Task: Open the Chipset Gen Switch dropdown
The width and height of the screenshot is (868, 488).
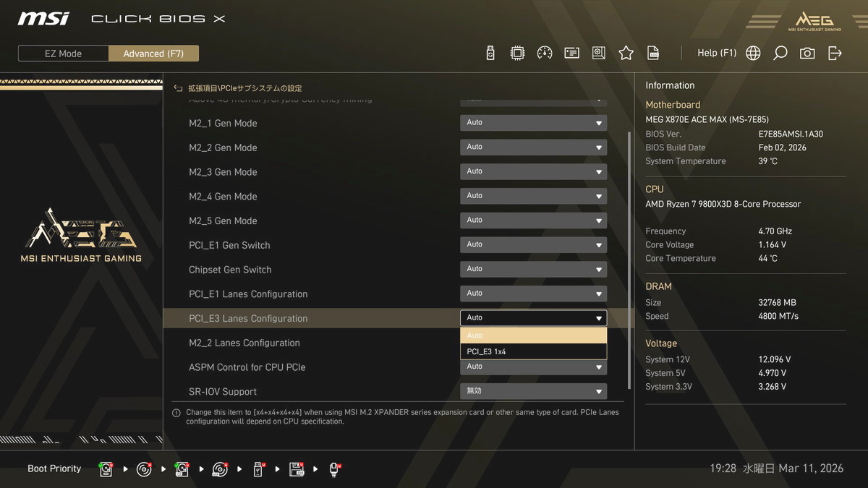Action: pos(533,269)
